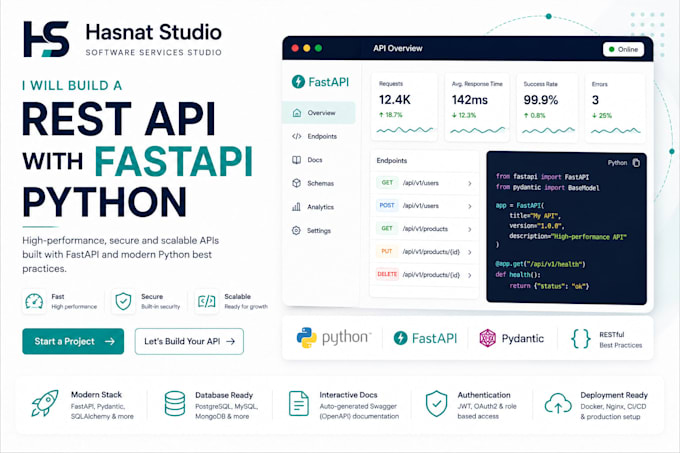Viewport: 680px width, 453px height.
Task: Open Schemas in the sidebar
Action: click(318, 183)
